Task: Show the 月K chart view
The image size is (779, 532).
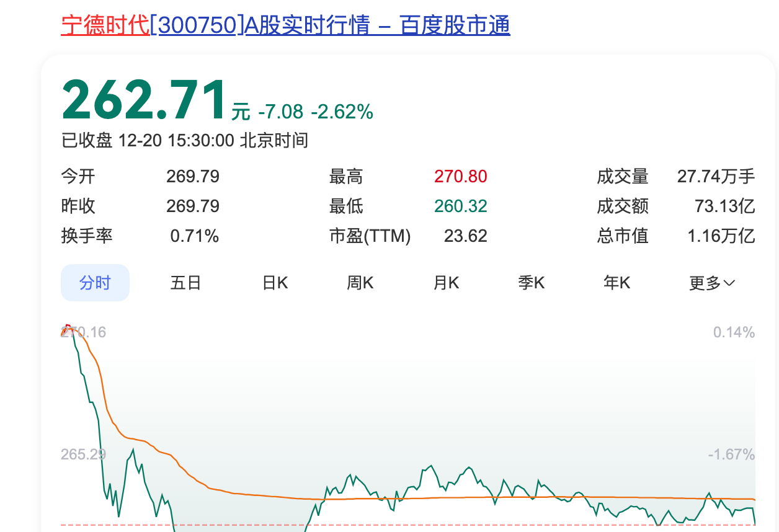Action: [x=446, y=283]
